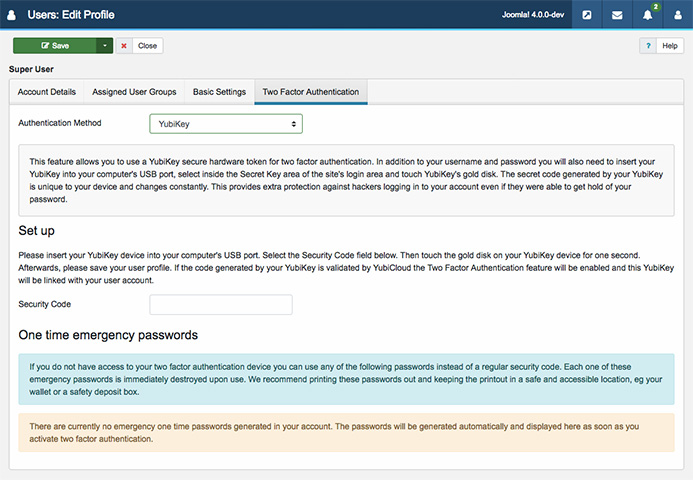Viewport: 693px width, 480px height.
Task: Click the green Save button
Action: click(55, 46)
